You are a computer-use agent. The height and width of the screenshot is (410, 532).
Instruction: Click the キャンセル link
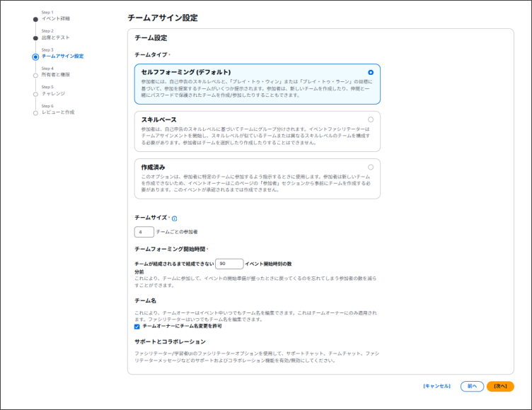point(436,386)
